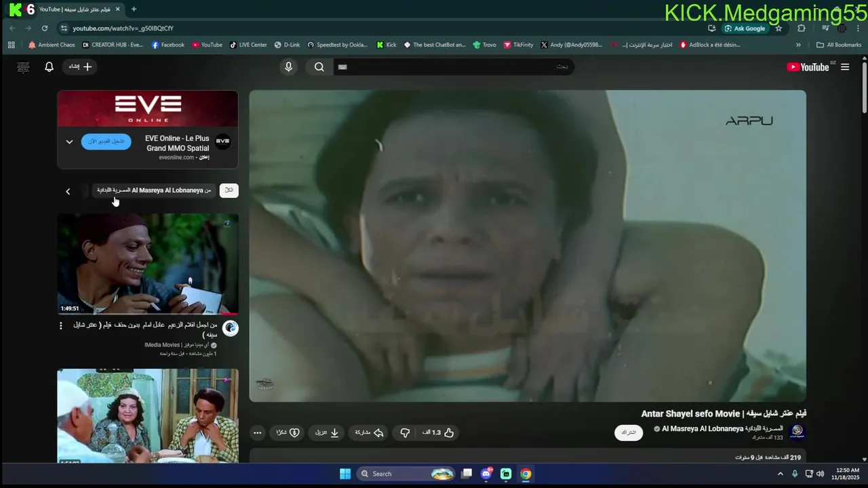Viewport: 868px width, 488px height.
Task: Open YouTube notifications bell
Action: pos(49,66)
